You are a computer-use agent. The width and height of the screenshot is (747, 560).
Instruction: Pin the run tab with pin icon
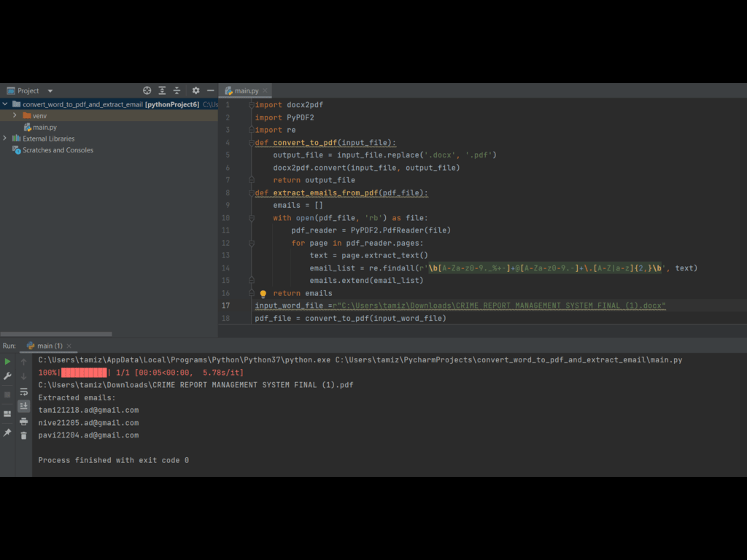(x=7, y=432)
